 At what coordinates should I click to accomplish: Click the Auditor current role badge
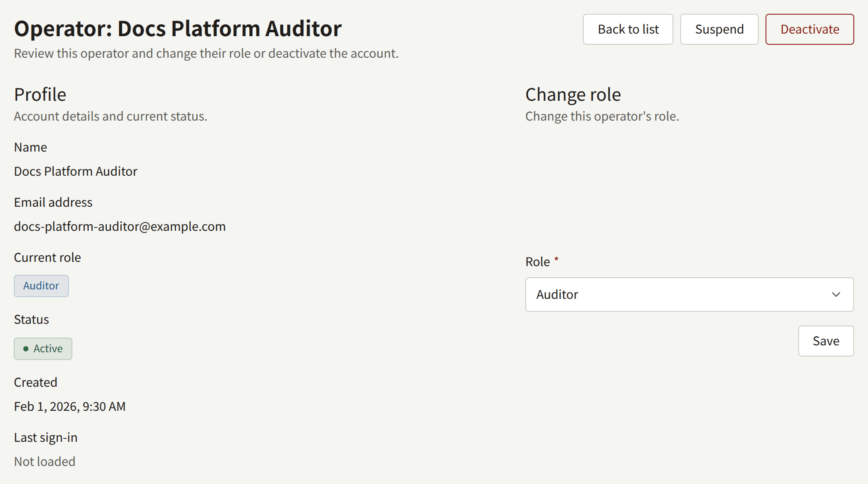(41, 286)
